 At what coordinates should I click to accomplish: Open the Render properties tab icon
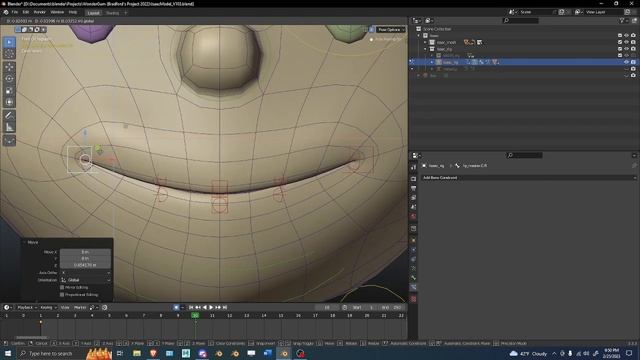(413, 179)
